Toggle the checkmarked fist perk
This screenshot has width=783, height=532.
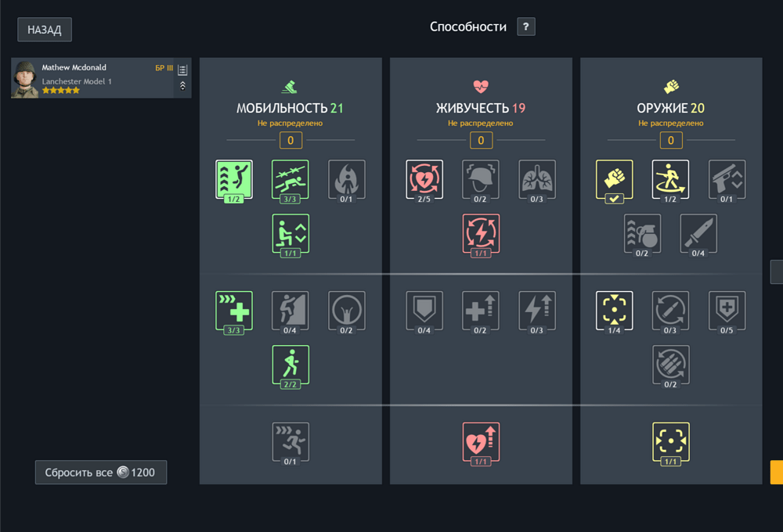point(615,180)
